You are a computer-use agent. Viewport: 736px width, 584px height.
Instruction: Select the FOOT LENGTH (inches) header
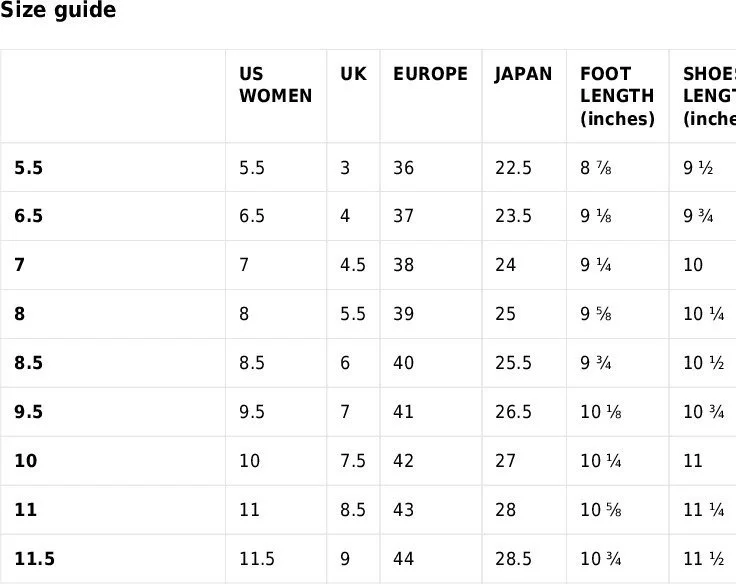coord(617,96)
